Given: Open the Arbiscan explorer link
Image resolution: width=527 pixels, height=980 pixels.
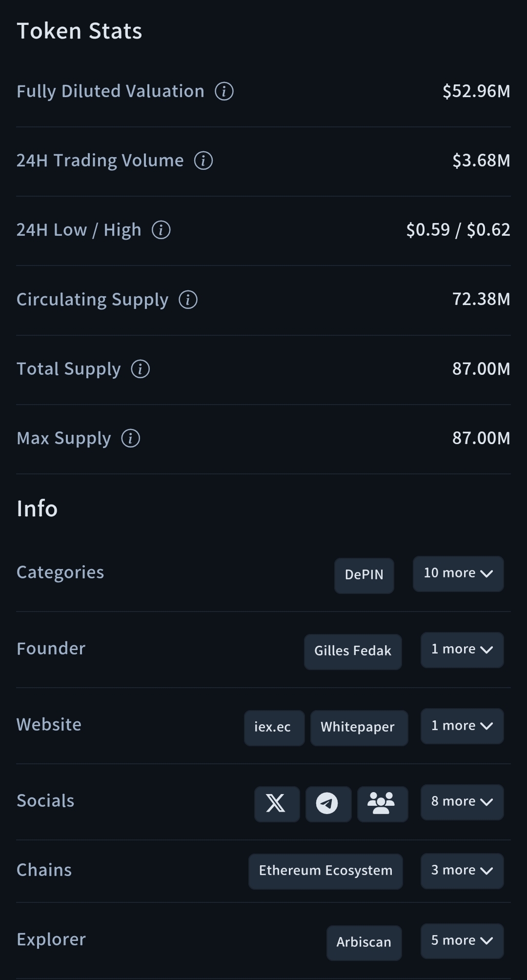Looking at the screenshot, I should (364, 942).
